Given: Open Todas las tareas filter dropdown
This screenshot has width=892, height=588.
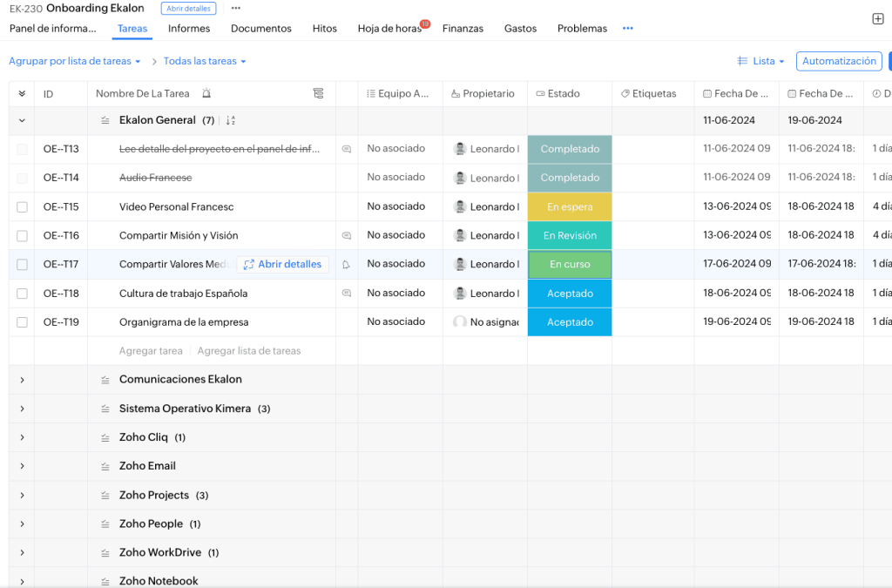Looking at the screenshot, I should [x=205, y=62].
